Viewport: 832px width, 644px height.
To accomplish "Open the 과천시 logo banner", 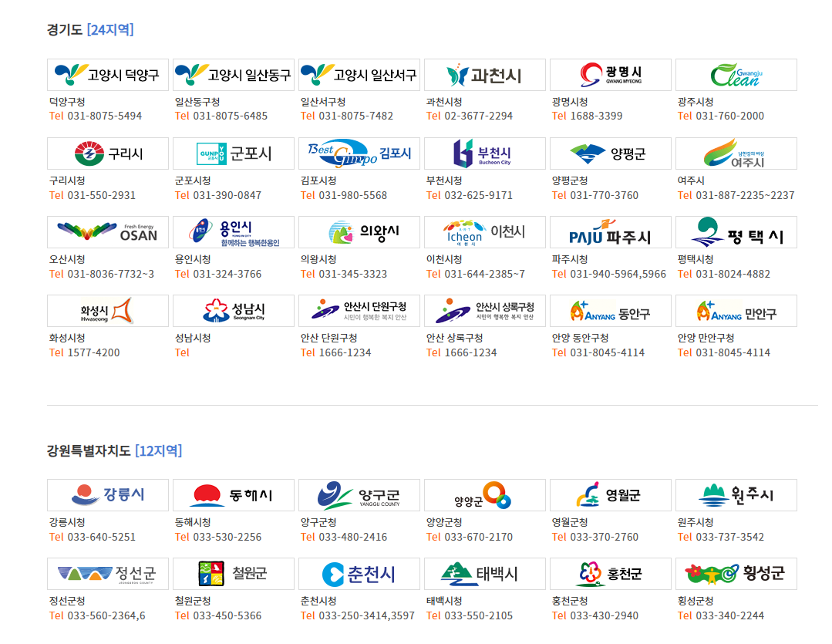I will [485, 75].
